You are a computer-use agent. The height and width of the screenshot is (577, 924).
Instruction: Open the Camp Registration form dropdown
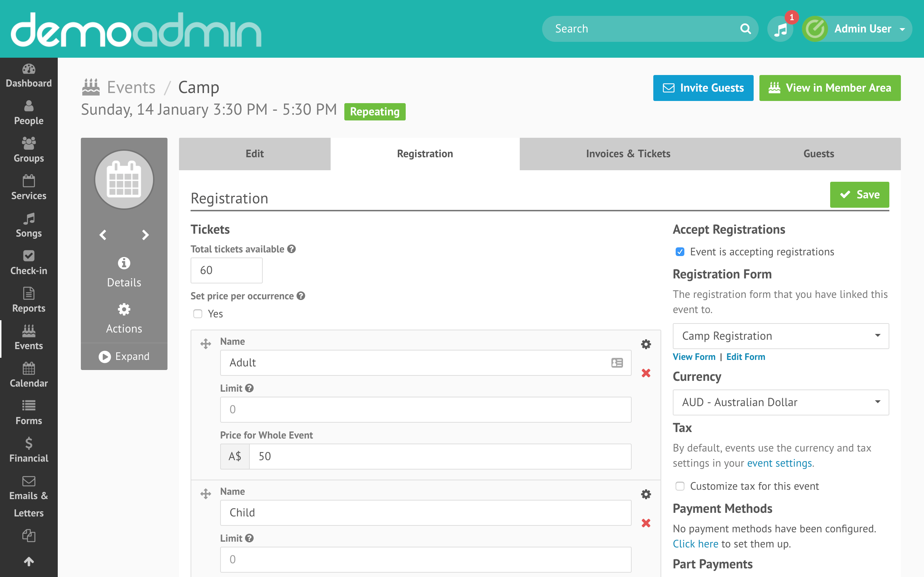780,336
